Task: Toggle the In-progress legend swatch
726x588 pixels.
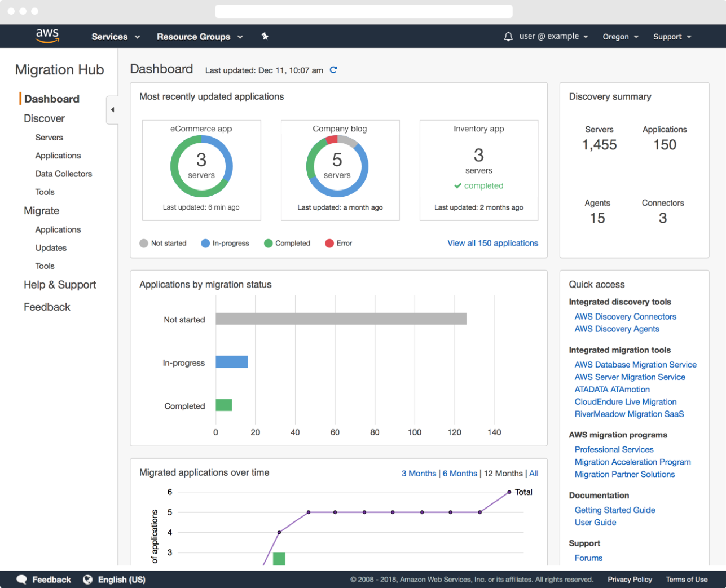Action: pos(205,244)
